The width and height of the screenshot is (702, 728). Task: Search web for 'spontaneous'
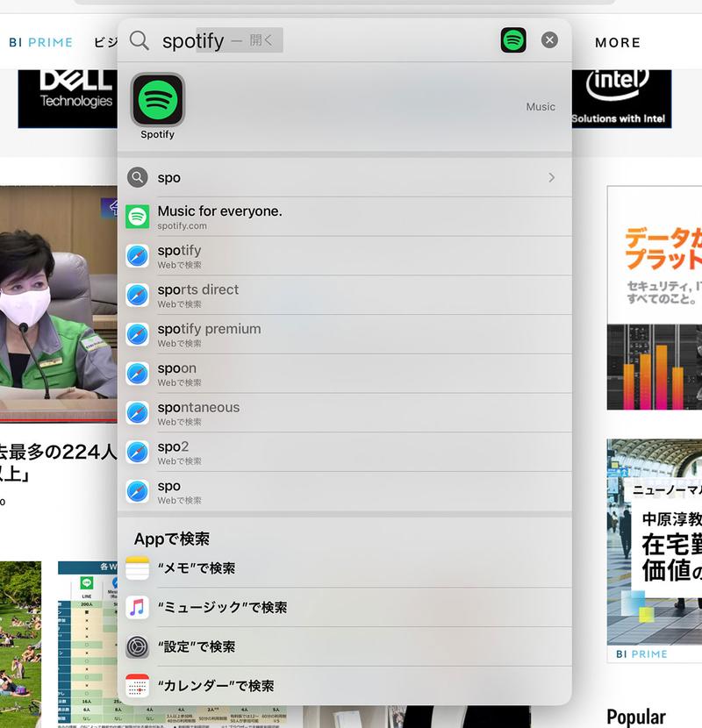(344, 413)
